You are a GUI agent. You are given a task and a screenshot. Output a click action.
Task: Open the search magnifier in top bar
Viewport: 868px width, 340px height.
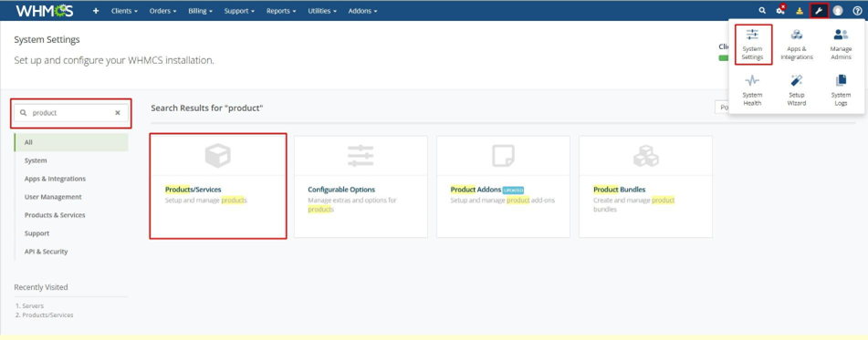[x=762, y=11]
